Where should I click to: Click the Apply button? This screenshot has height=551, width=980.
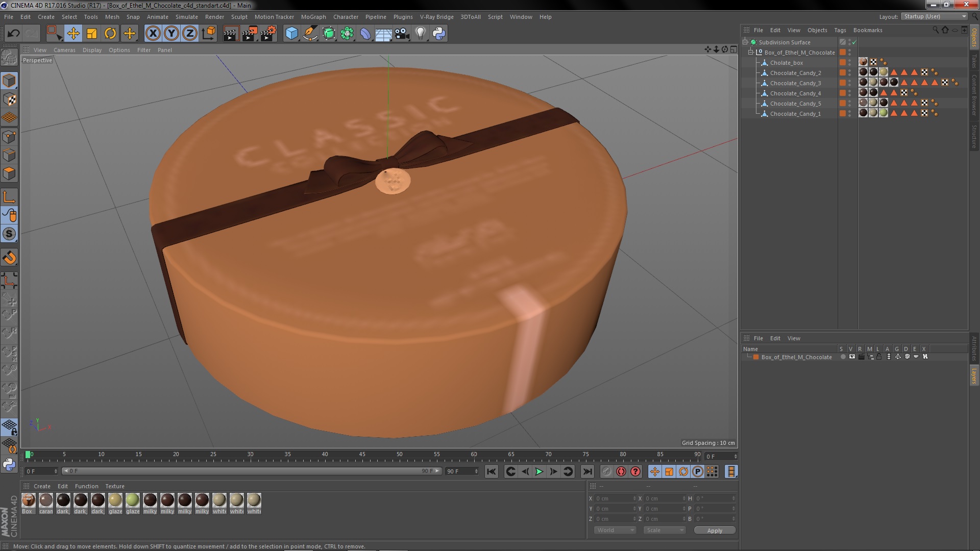pyautogui.click(x=715, y=530)
